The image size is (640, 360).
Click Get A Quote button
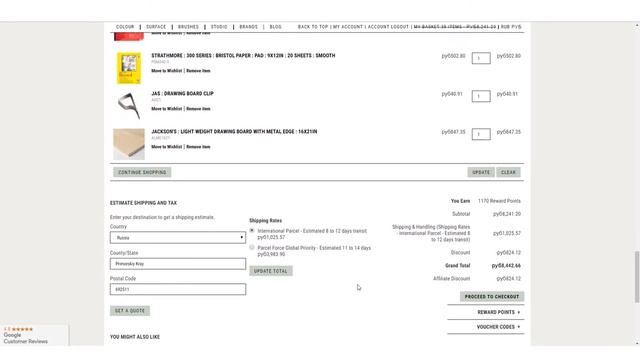(x=130, y=311)
